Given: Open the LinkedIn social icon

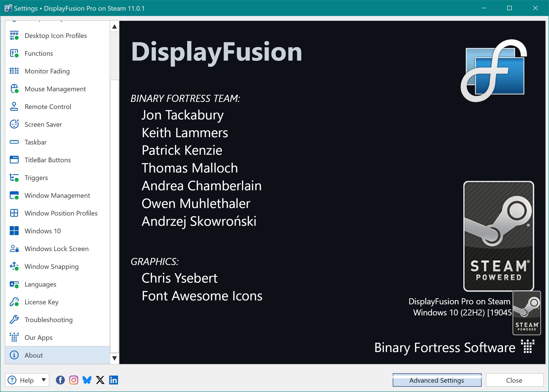Looking at the screenshot, I should [x=113, y=380].
